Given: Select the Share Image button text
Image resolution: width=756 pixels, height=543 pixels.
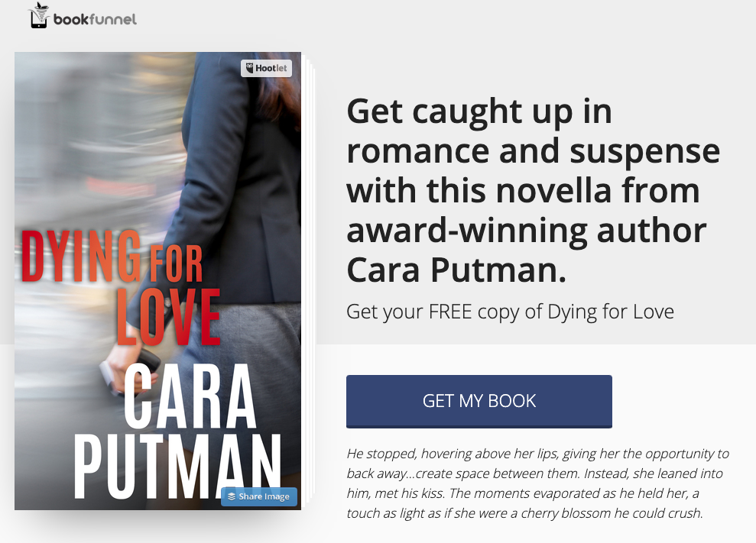Looking at the screenshot, I should (264, 496).
